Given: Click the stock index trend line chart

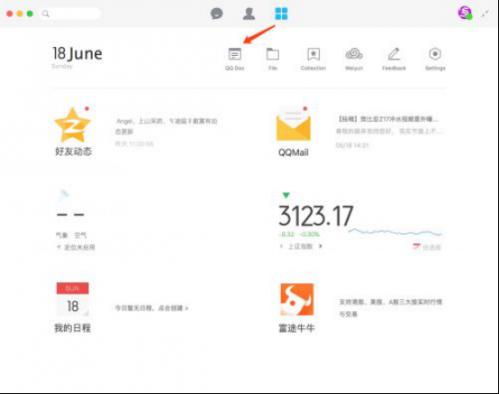Looking at the screenshot, I should coord(396,232).
